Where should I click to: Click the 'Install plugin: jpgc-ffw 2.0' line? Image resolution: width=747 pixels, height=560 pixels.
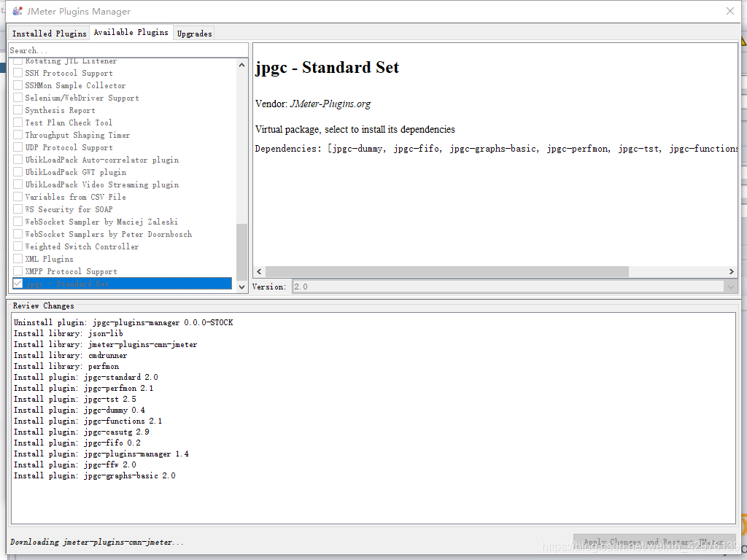(x=75, y=464)
